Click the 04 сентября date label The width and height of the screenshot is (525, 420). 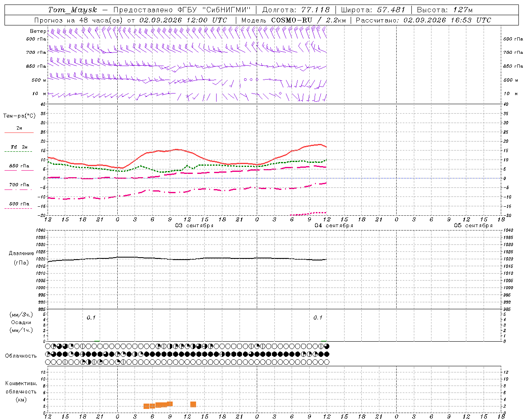pos(334,226)
